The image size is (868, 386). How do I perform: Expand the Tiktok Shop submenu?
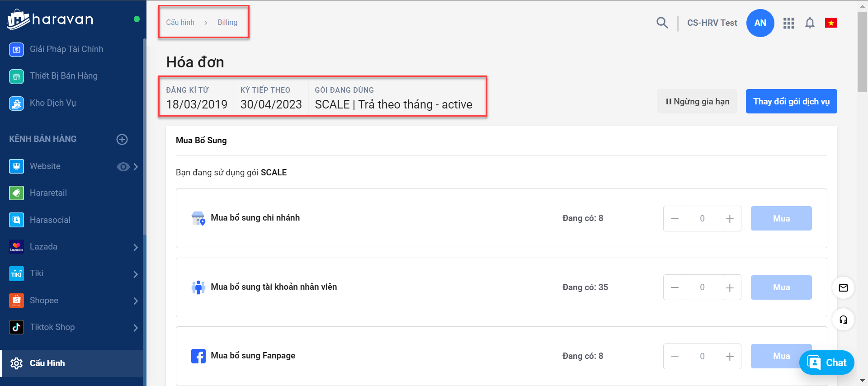pos(136,328)
